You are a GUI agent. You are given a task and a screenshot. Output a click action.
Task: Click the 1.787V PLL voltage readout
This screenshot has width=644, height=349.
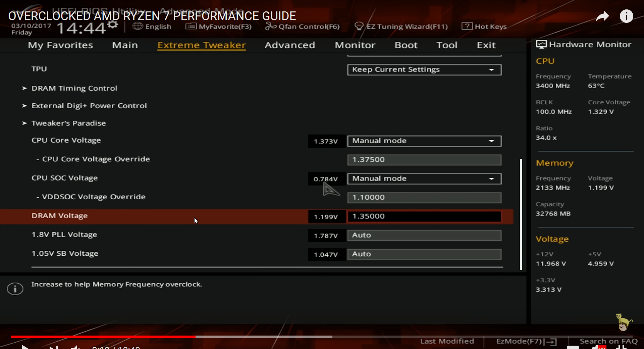326,236
